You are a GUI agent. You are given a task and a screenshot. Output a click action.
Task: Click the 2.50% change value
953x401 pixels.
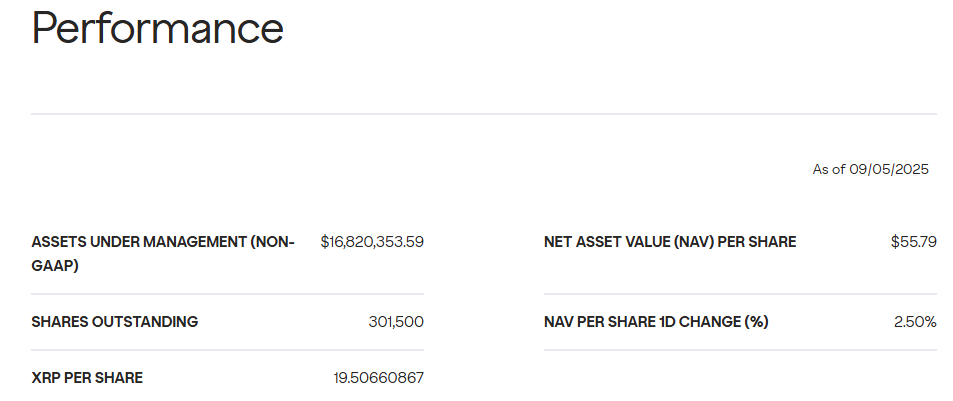pyautogui.click(x=915, y=322)
